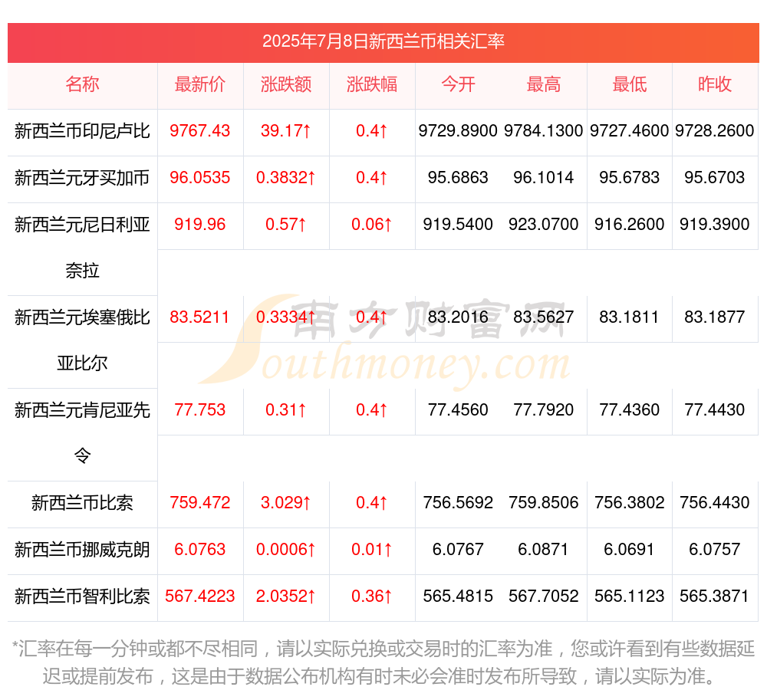Click high value 6.0871
The height and width of the screenshot is (700, 767).
click(544, 550)
